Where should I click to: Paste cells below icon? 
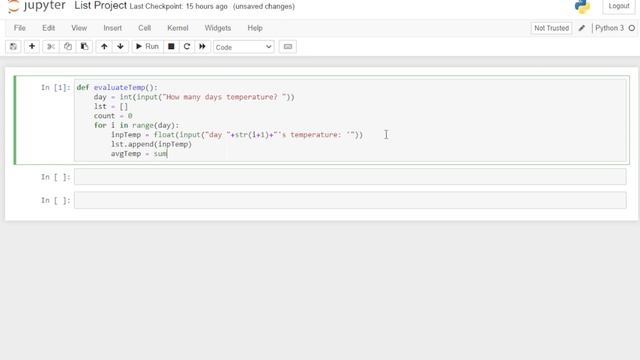[x=84, y=47]
